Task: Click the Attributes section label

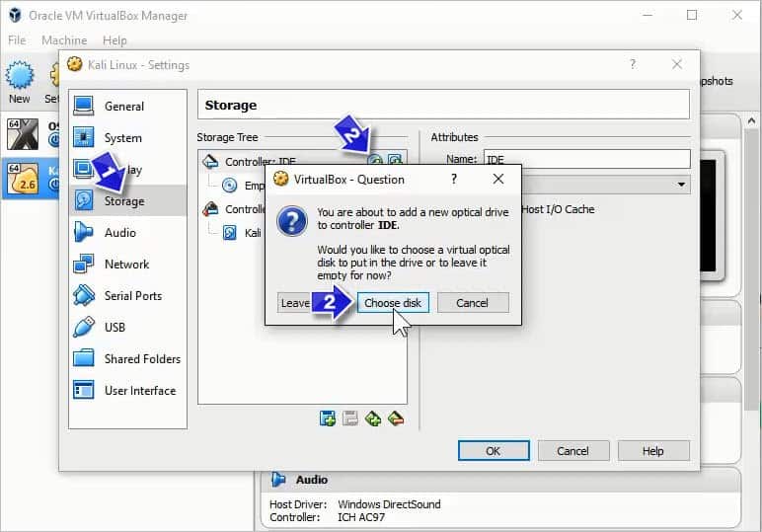Action: click(454, 137)
